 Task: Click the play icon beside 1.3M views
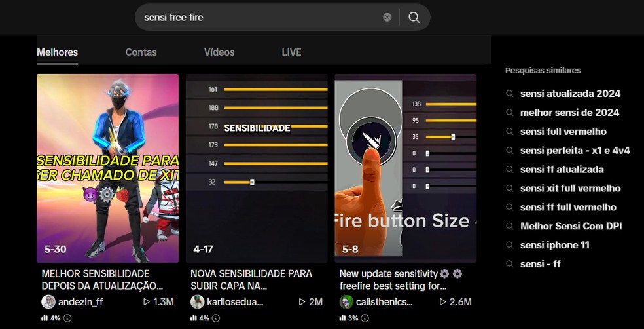(146, 302)
